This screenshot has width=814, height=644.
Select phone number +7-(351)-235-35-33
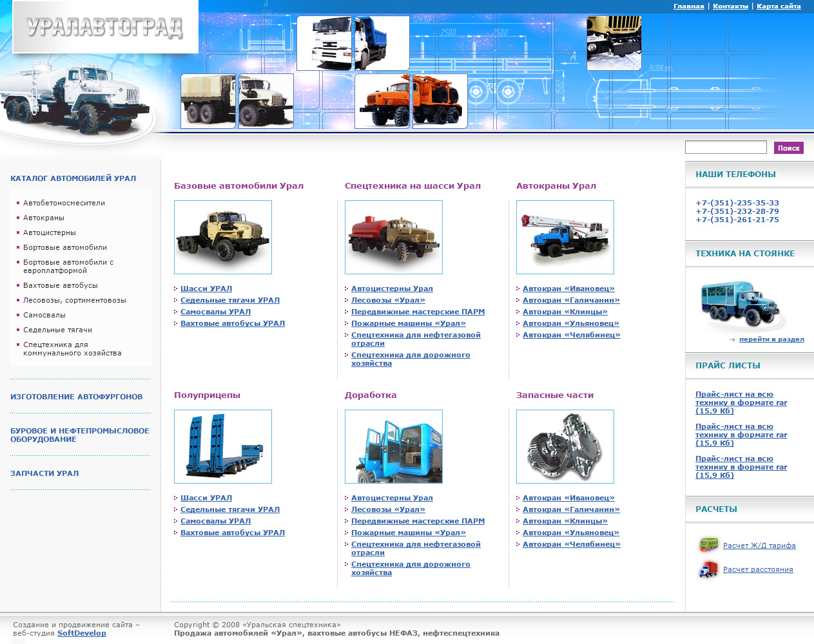(x=737, y=203)
